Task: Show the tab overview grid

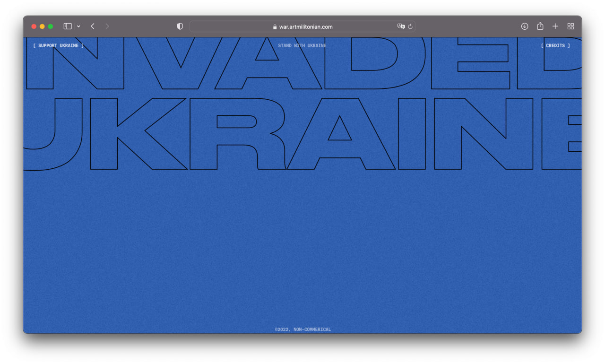Action: click(570, 26)
